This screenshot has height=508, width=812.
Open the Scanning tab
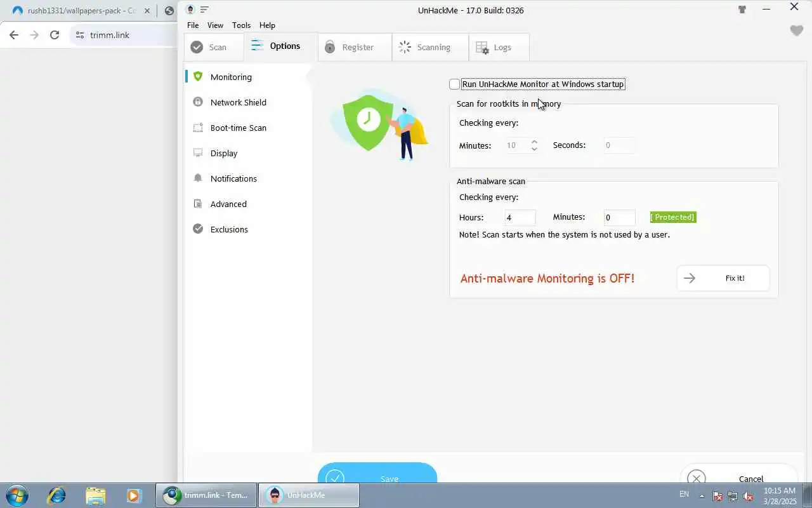pos(430,47)
